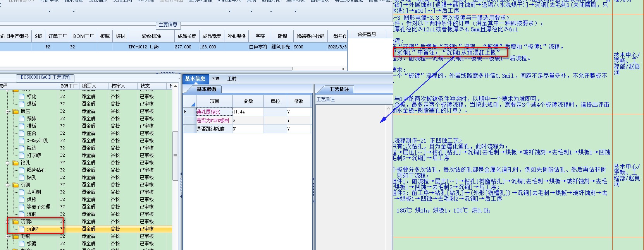Click the main info grid scroll-right arrow

tap(343, 69)
